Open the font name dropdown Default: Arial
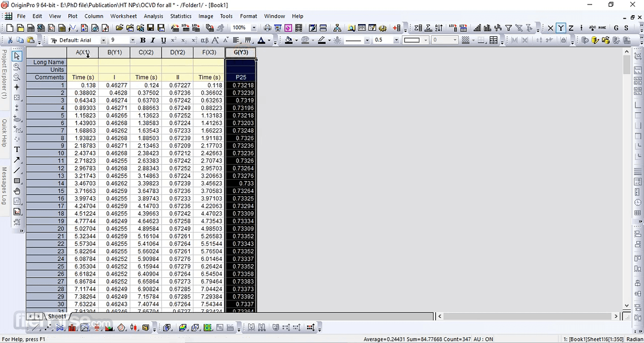 click(x=103, y=40)
